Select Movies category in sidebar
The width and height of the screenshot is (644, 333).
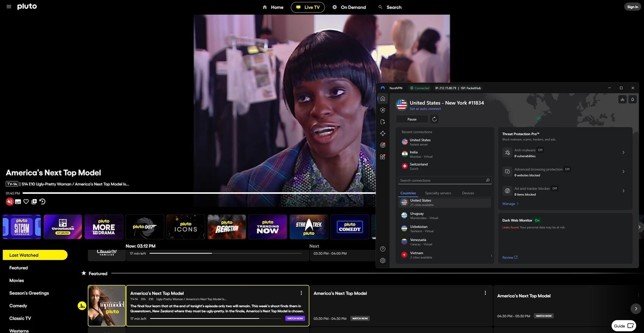coord(17,280)
